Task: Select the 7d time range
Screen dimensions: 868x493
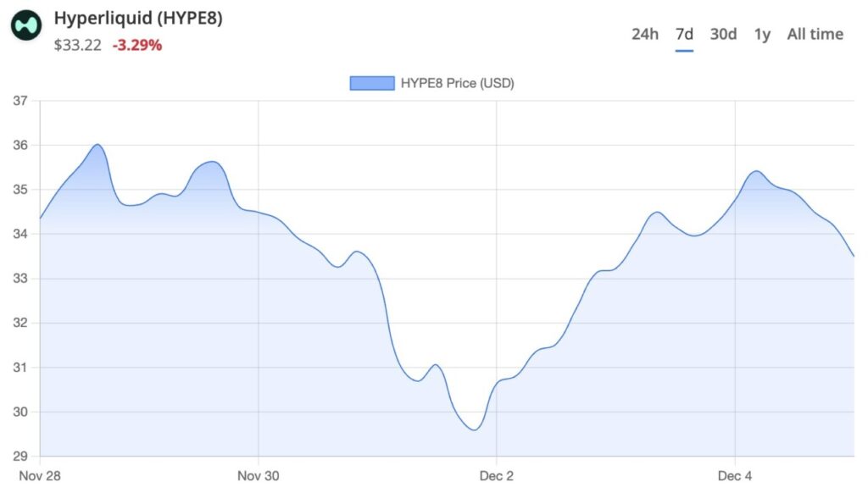Action: (x=683, y=34)
